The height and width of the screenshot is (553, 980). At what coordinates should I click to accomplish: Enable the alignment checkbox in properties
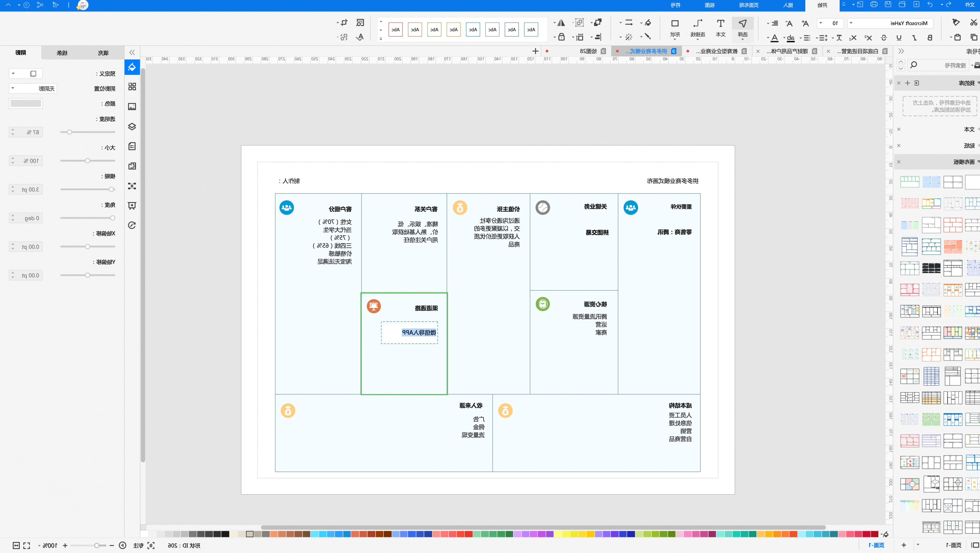coord(33,74)
